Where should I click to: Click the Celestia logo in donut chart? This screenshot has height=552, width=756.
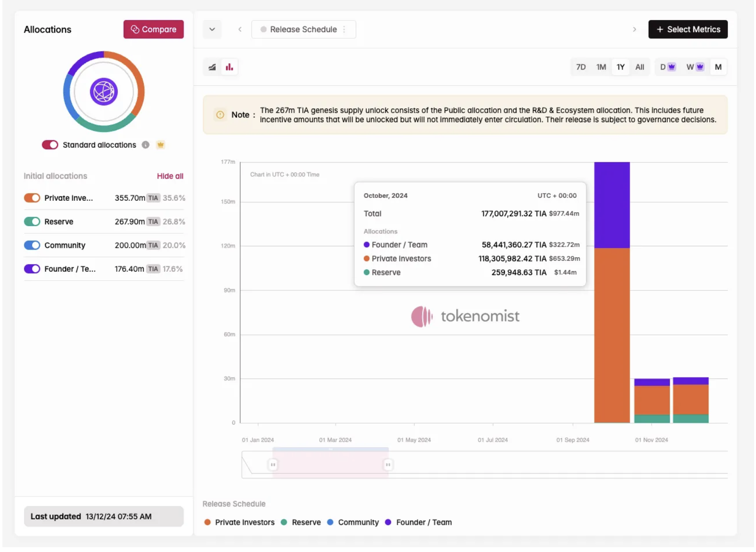(104, 92)
